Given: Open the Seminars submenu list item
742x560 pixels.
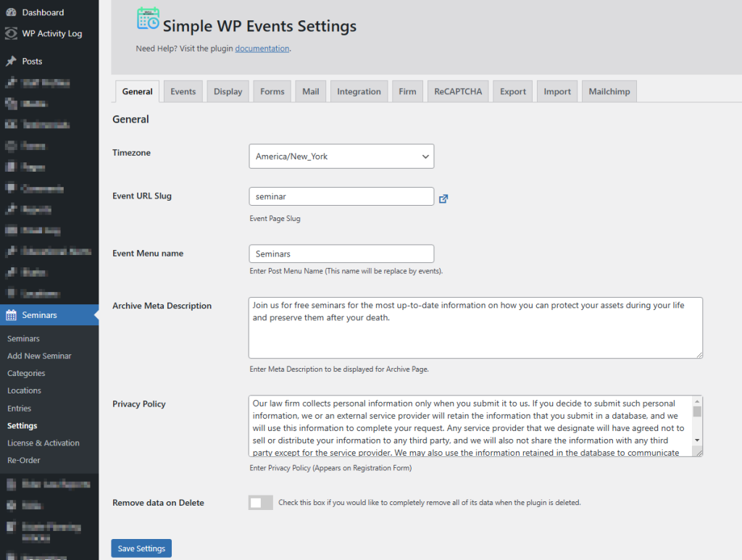Looking at the screenshot, I should (24, 338).
